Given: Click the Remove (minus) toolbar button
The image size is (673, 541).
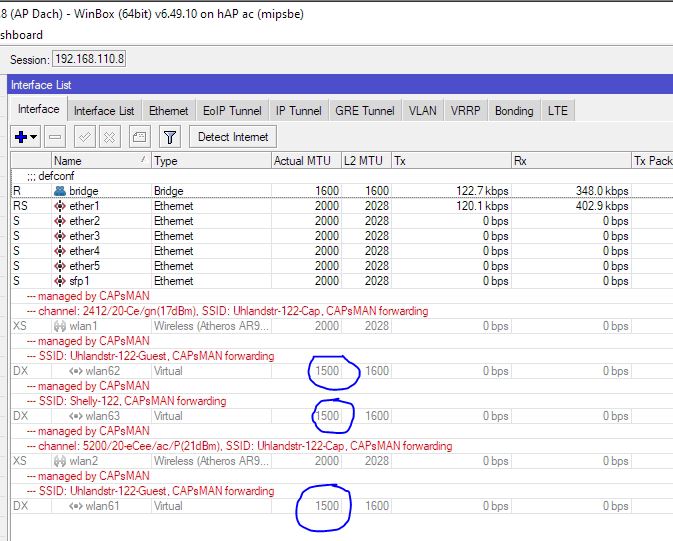Looking at the screenshot, I should click(x=55, y=136).
